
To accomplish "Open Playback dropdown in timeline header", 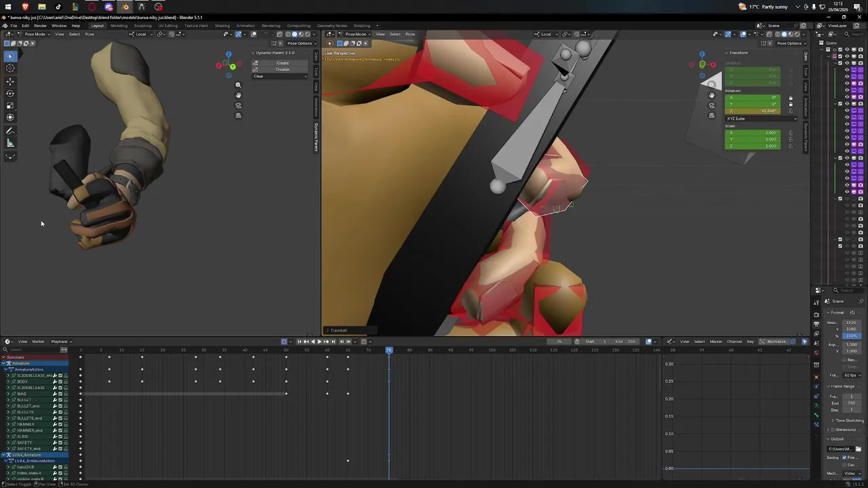I will (61, 342).
